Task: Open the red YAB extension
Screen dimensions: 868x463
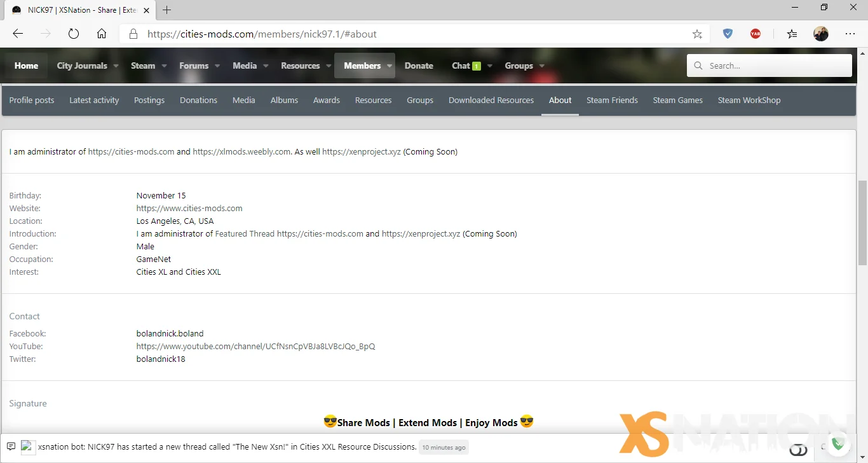Action: [756, 34]
